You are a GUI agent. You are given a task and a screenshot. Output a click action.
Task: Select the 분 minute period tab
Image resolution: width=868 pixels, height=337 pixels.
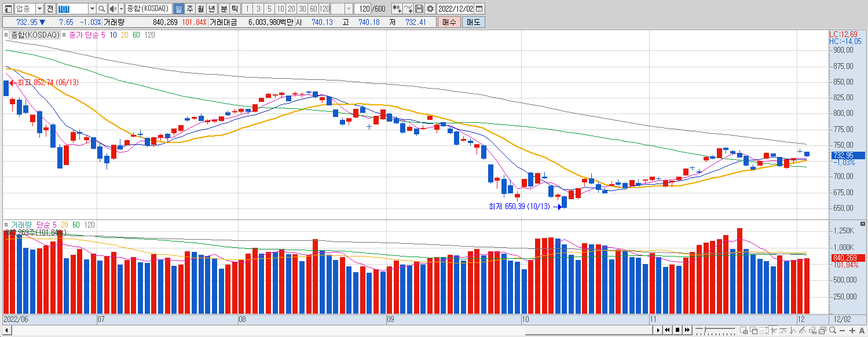pos(224,9)
